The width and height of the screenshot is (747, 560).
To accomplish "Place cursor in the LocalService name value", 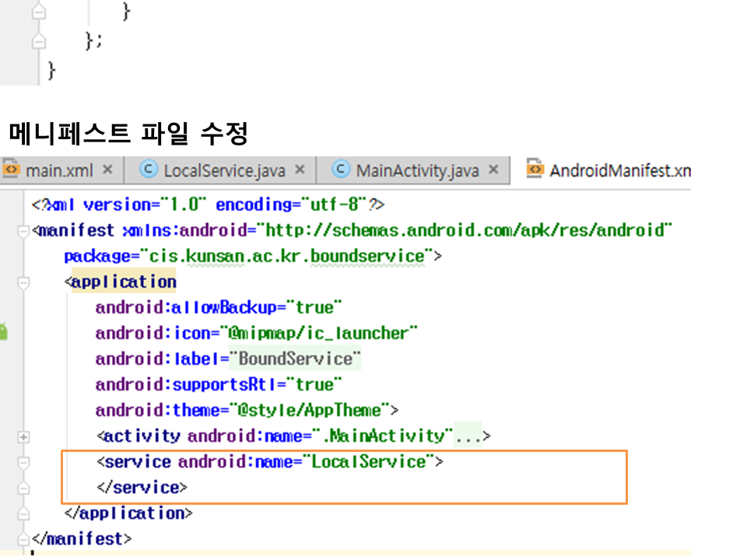I will [369, 462].
